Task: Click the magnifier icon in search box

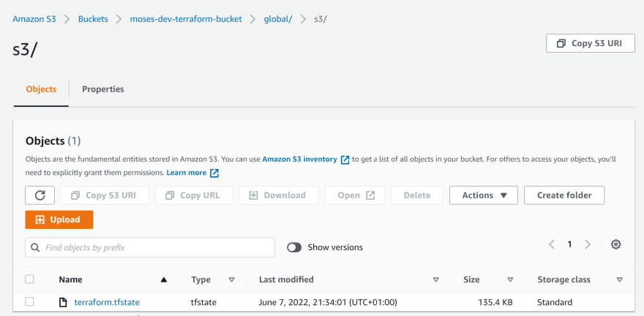Action: coord(35,247)
